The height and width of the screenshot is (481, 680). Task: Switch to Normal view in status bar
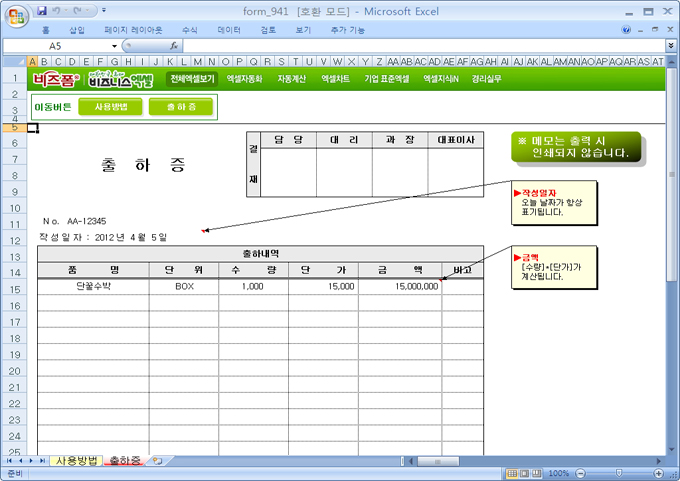tap(512, 473)
